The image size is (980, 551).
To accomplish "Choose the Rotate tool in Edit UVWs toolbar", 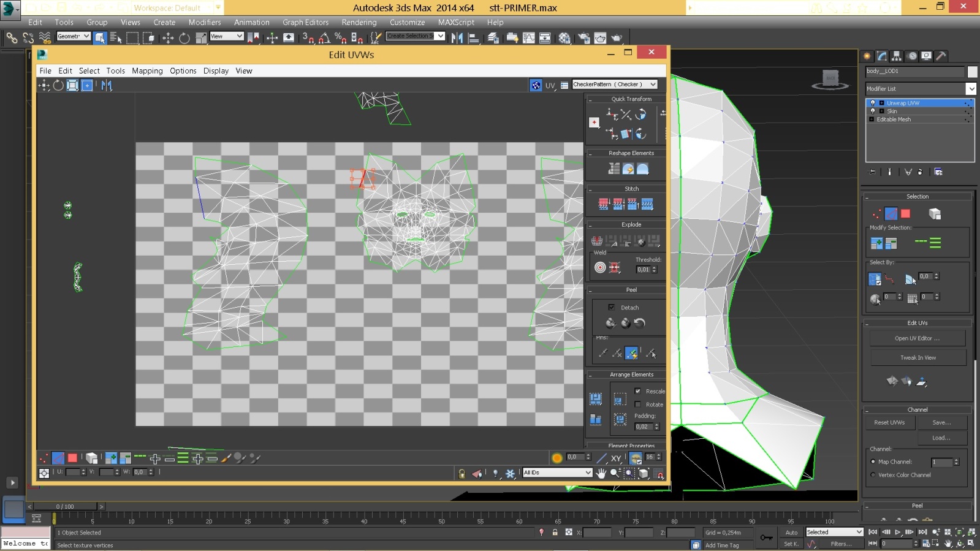I will pyautogui.click(x=58, y=85).
